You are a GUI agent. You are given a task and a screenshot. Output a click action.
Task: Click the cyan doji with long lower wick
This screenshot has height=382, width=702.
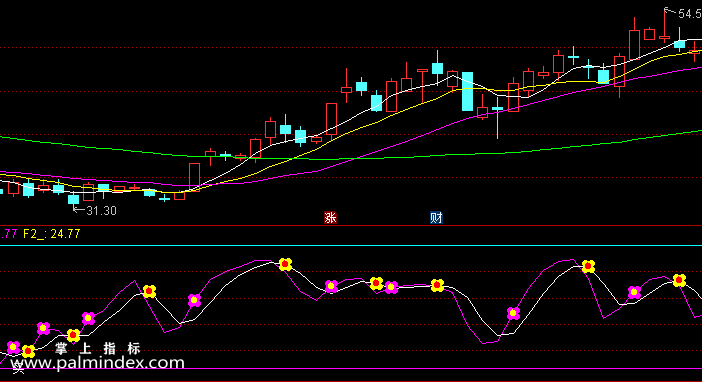pos(497,108)
